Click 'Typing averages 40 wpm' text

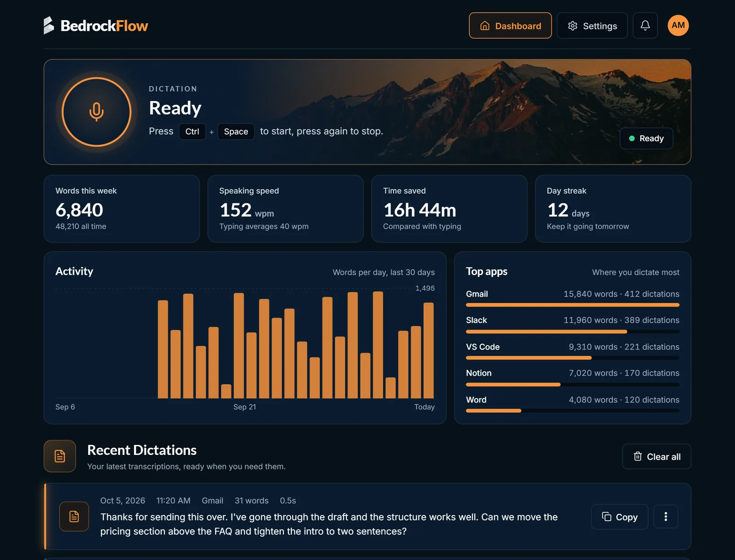[x=264, y=226]
